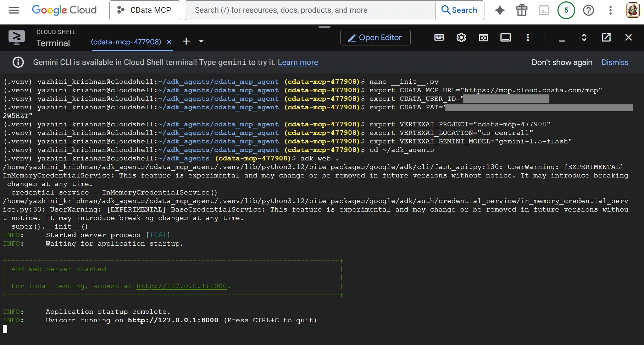Screen dimensions: 644x345
Task: Click the keyboard input icon in terminal toolbar
Action: pyautogui.click(x=439, y=38)
